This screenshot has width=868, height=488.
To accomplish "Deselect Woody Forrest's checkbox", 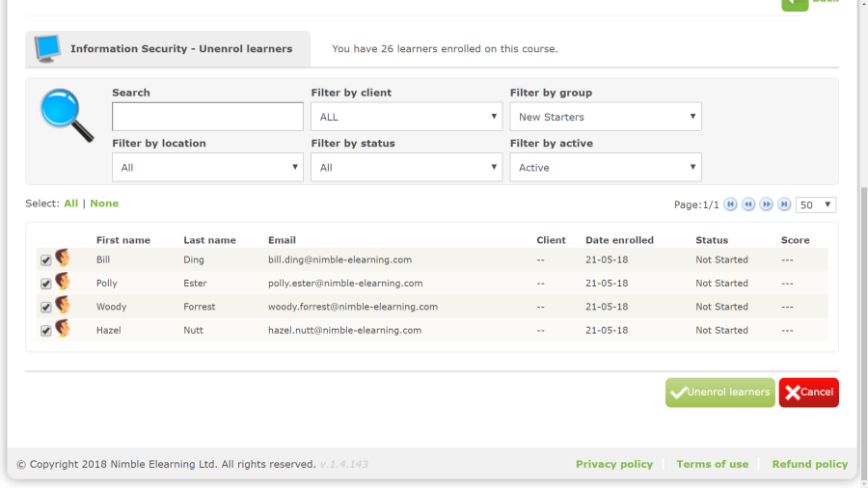I will pyautogui.click(x=45, y=308).
